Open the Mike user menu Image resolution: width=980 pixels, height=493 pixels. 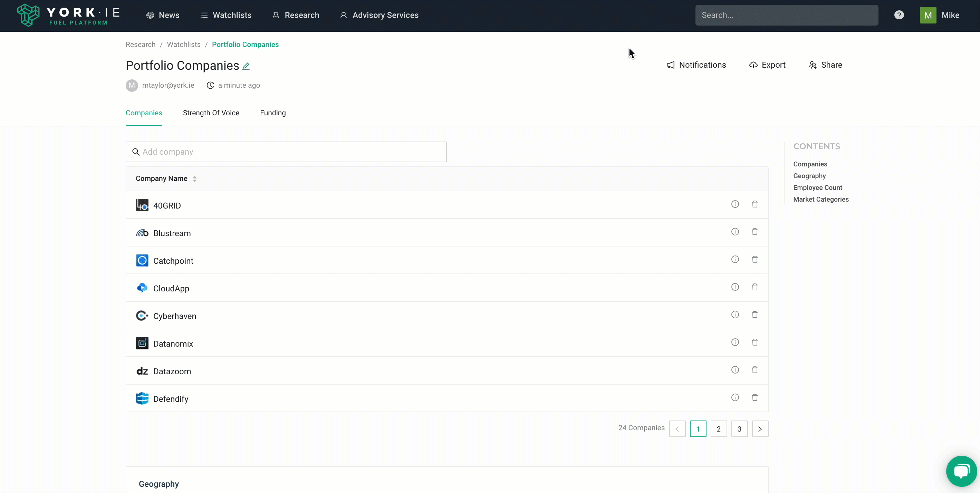point(950,15)
